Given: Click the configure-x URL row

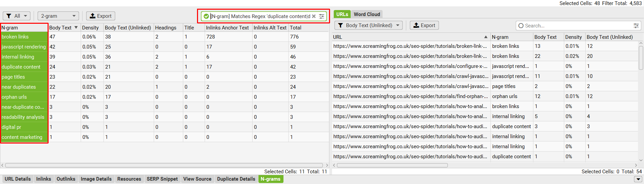Looking at the screenshot, I should 485,66.
